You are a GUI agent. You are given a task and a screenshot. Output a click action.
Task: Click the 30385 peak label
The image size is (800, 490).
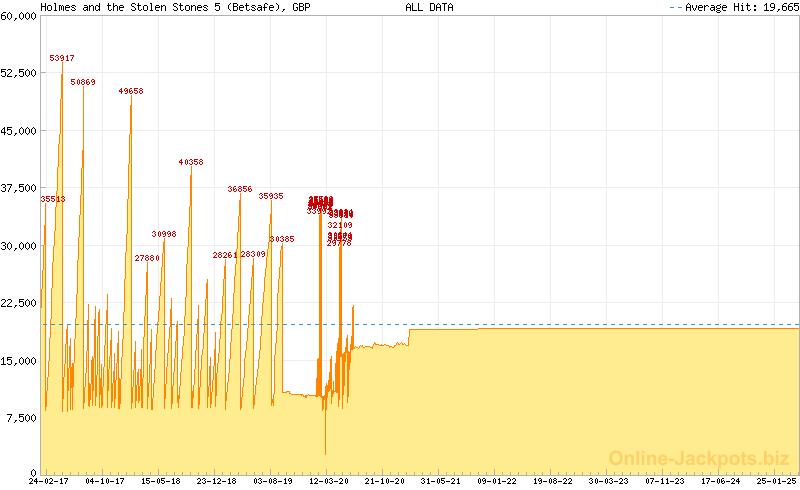click(282, 239)
